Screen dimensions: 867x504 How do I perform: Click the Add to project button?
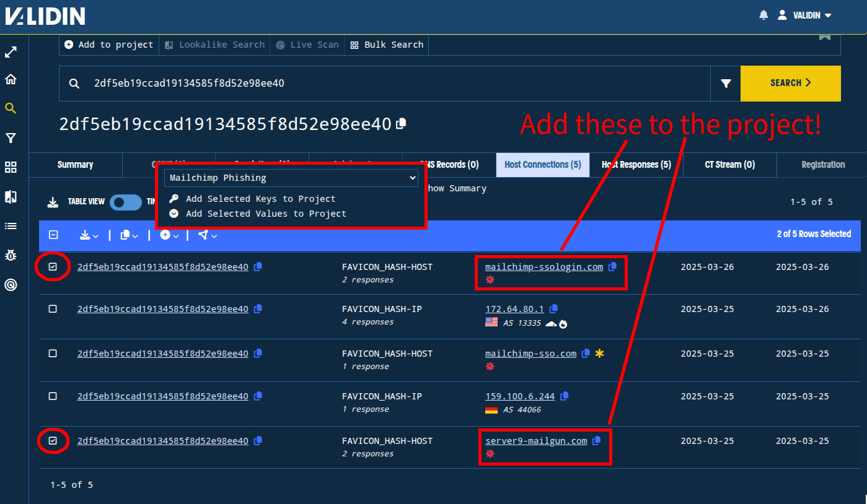click(x=109, y=45)
